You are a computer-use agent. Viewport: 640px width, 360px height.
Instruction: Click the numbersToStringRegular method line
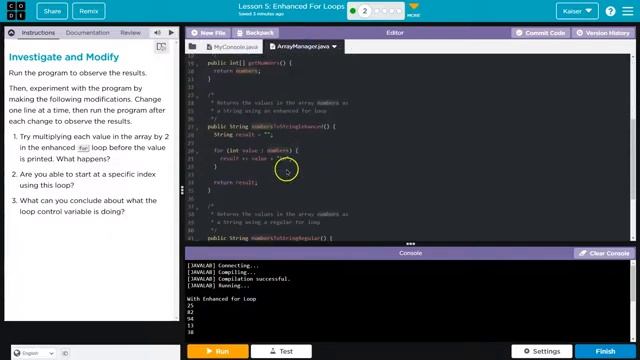pyautogui.click(x=270, y=238)
